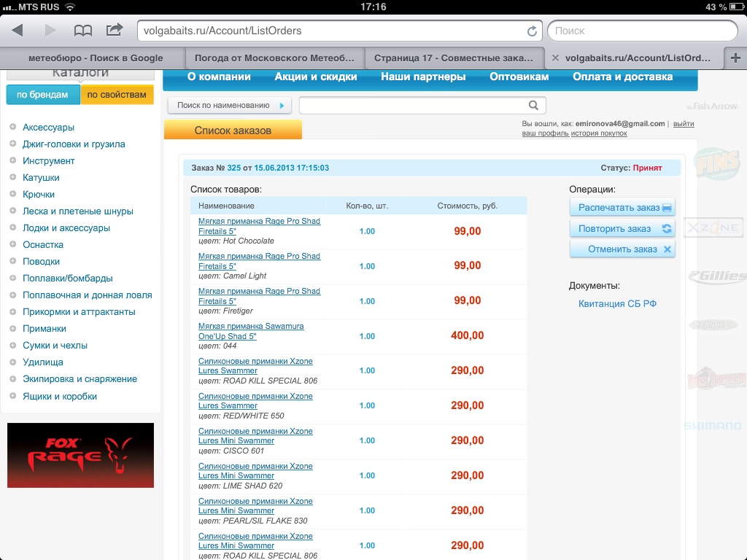Image resolution: width=747 pixels, height=560 pixels.
Task: Open the 'Оплата и доставка' menu item
Action: 622,77
